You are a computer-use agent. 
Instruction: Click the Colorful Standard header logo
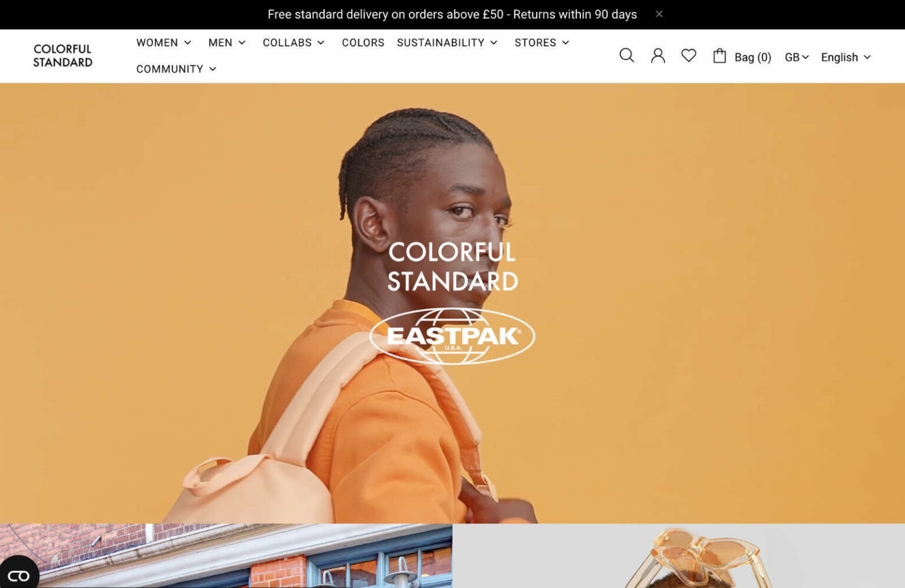click(x=62, y=56)
